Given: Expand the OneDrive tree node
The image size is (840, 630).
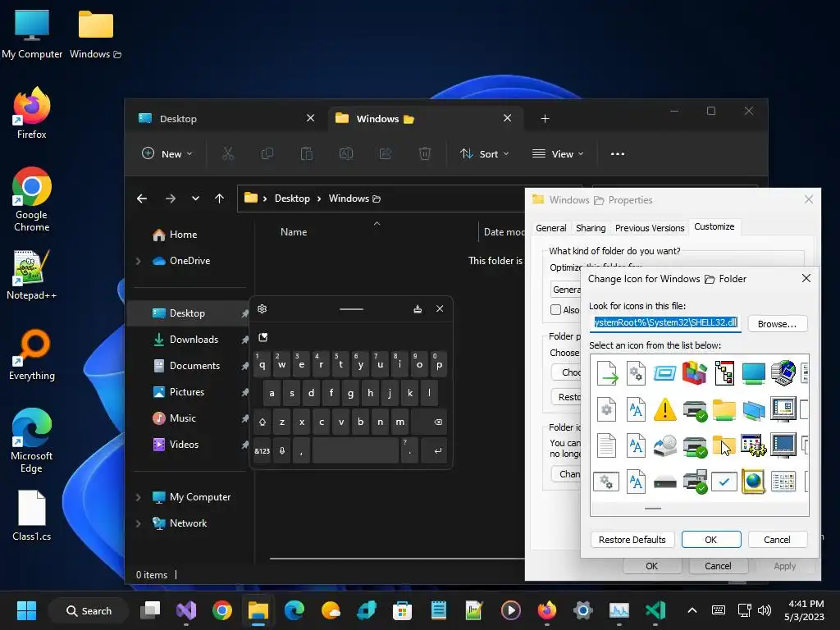Looking at the screenshot, I should [x=138, y=261].
